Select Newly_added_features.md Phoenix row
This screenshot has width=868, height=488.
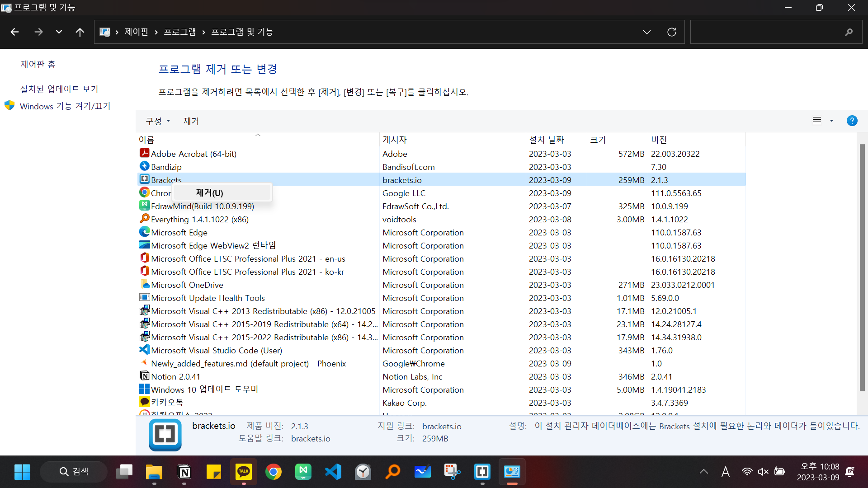(x=441, y=363)
